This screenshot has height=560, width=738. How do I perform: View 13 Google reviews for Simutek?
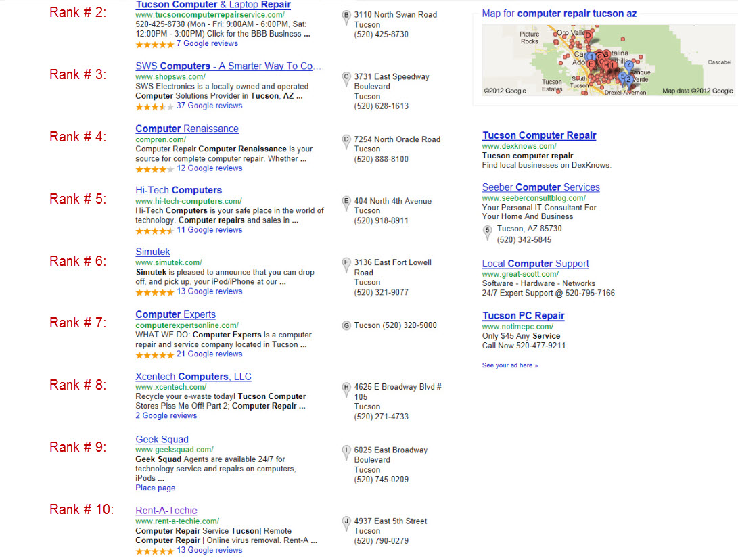coord(210,291)
